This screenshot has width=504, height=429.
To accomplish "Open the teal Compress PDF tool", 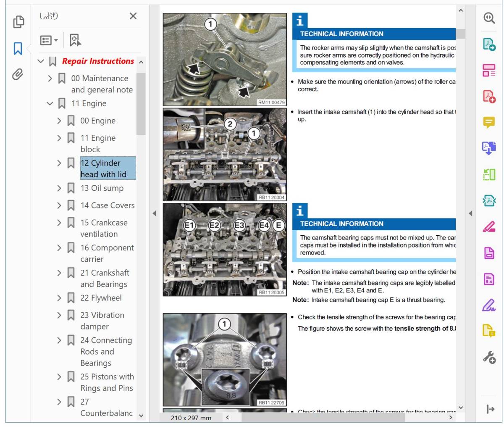I will pyautogui.click(x=489, y=200).
